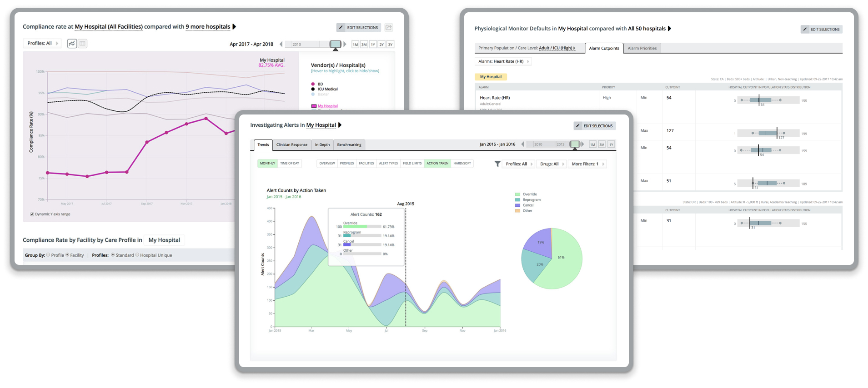Select Facilities breakdown in Alerts
Viewport: 868px width, 388px height.
(366, 164)
